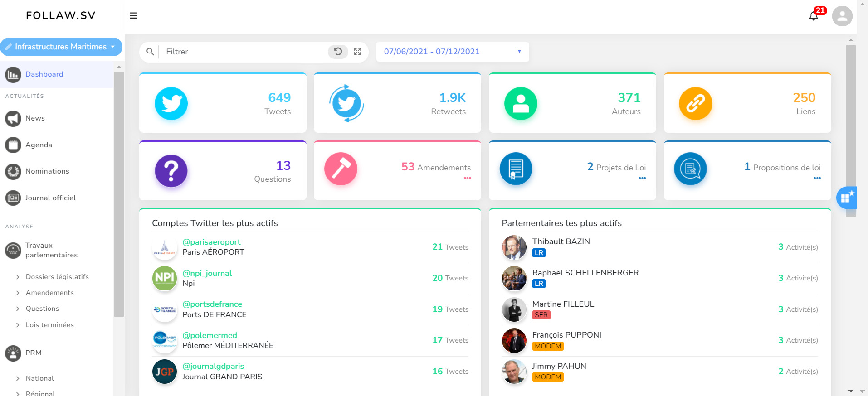Open the Infrastructures Maritimes dropdown
This screenshot has height=396, width=868.
tap(61, 47)
